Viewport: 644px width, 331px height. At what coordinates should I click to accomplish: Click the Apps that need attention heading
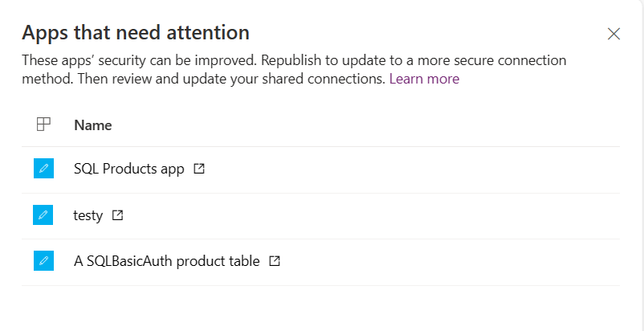click(136, 32)
